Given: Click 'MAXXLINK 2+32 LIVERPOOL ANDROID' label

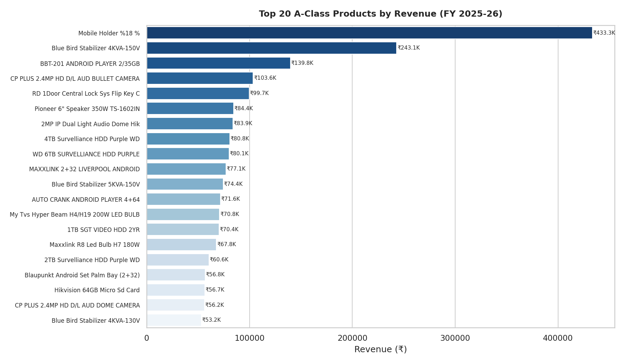Looking at the screenshot, I should (x=85, y=169).
